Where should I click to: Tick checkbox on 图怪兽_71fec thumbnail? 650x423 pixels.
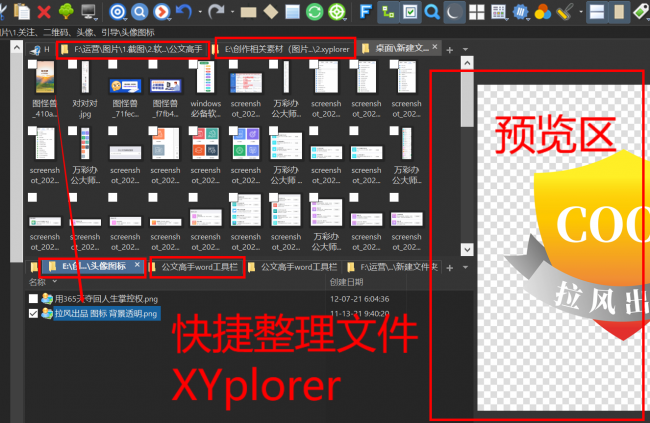point(113,64)
